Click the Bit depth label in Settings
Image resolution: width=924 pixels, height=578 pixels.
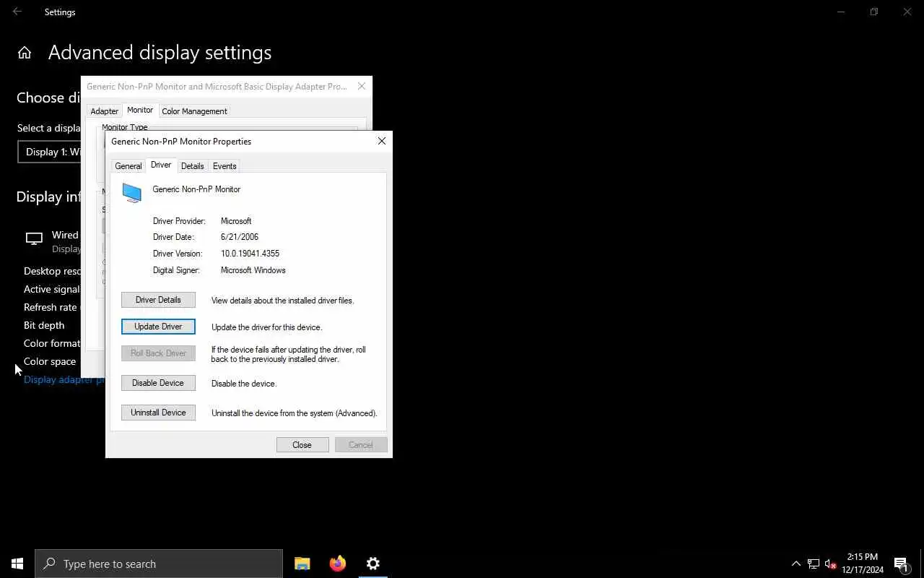click(44, 325)
